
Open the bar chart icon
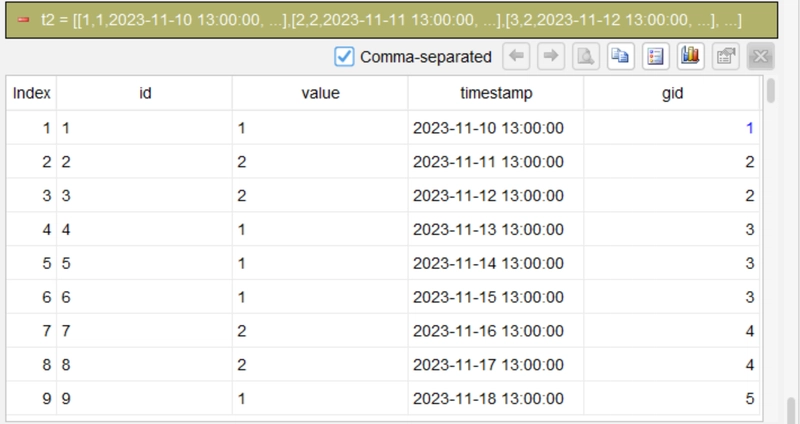690,56
